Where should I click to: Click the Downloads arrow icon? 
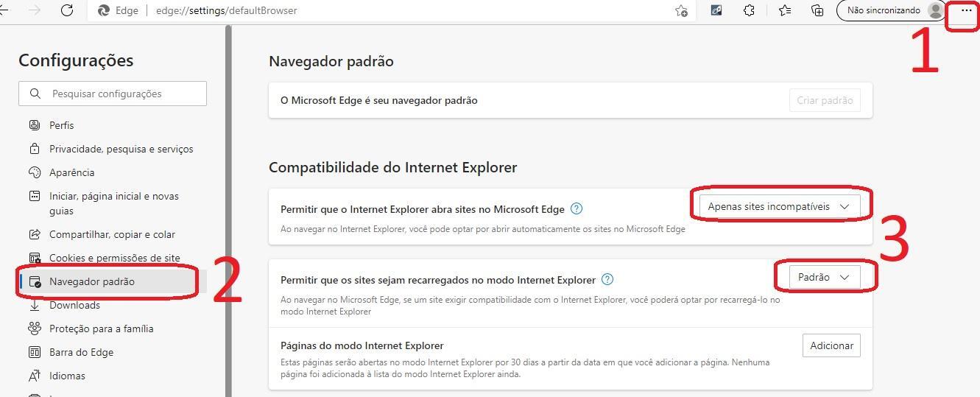pos(34,305)
